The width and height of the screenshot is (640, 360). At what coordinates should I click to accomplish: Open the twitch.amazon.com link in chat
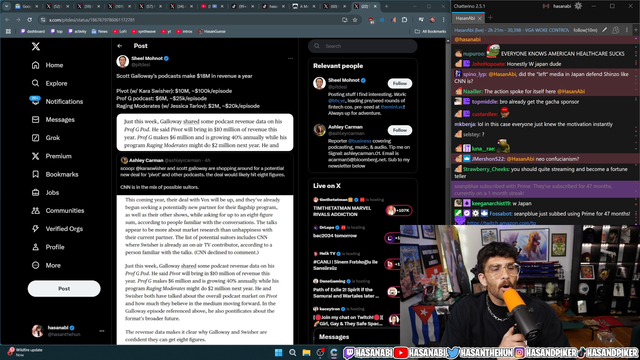click(501, 223)
